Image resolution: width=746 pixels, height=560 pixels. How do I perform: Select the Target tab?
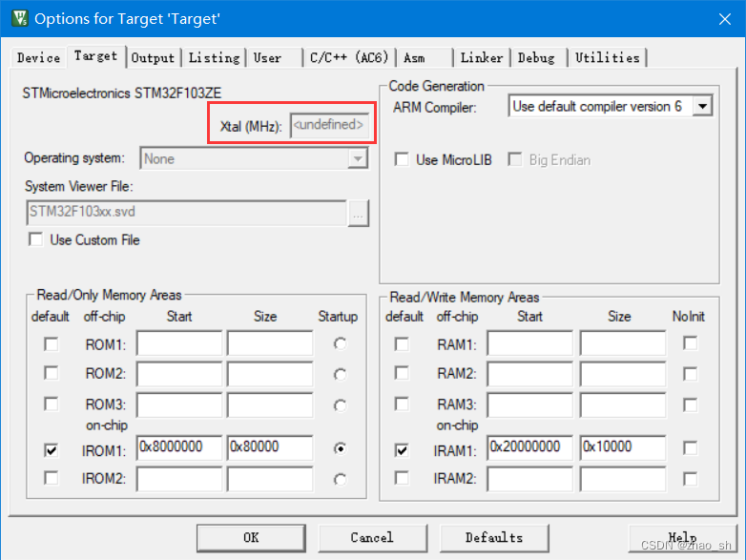click(x=95, y=56)
